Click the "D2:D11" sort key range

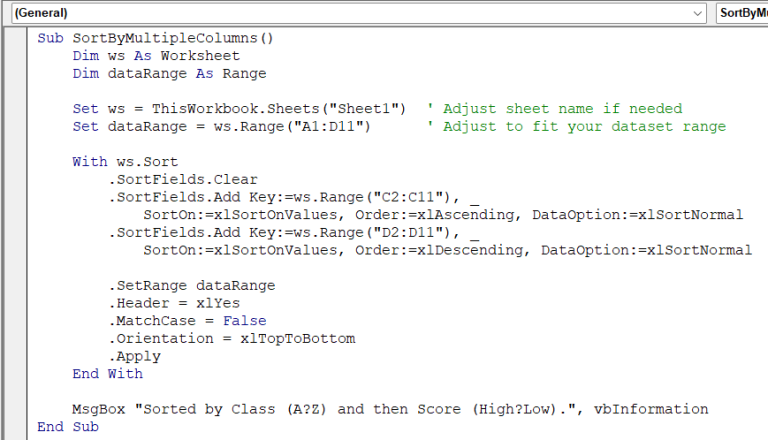(x=406, y=232)
